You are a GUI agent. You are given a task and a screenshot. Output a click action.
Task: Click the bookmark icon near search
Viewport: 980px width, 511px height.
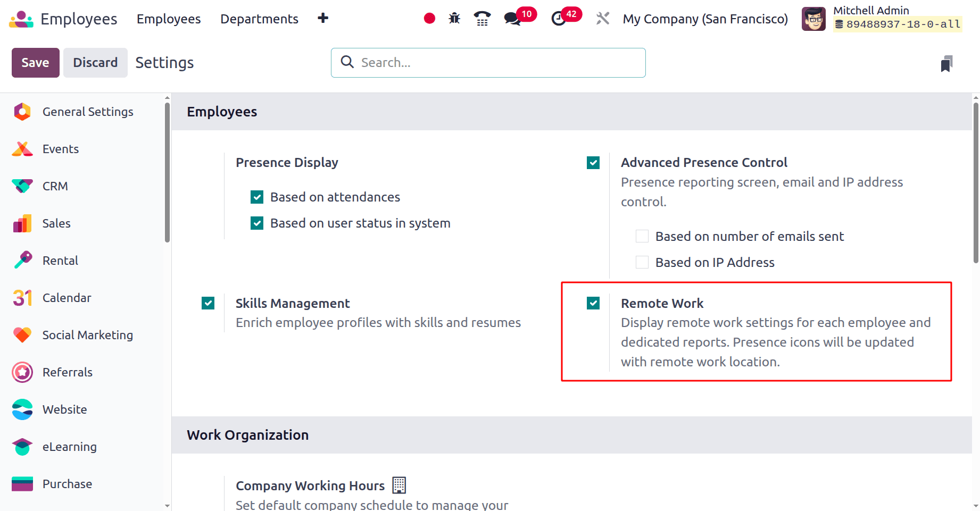[946, 64]
